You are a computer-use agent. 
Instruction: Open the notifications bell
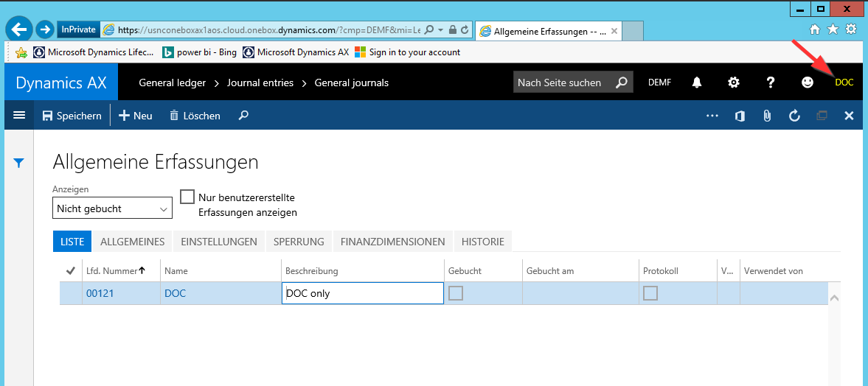pos(697,83)
